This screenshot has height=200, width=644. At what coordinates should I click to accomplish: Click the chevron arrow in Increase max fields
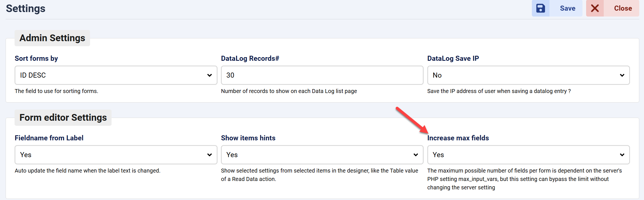coord(622,155)
